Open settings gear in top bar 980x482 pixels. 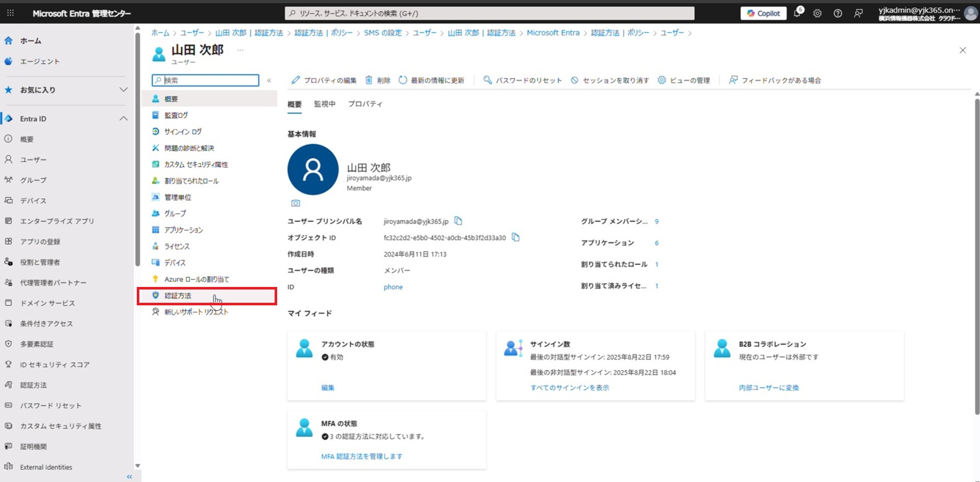(817, 14)
